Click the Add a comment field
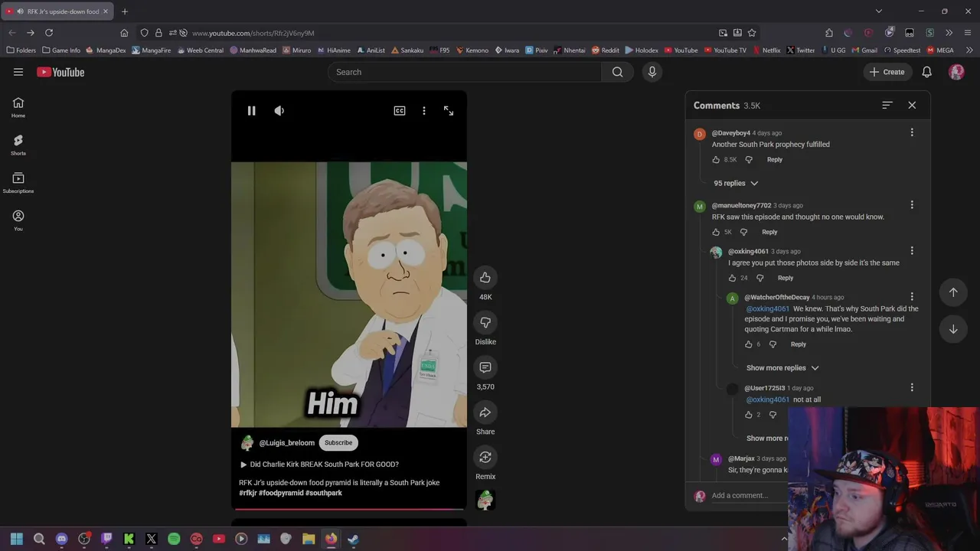980x551 pixels. tap(749, 496)
